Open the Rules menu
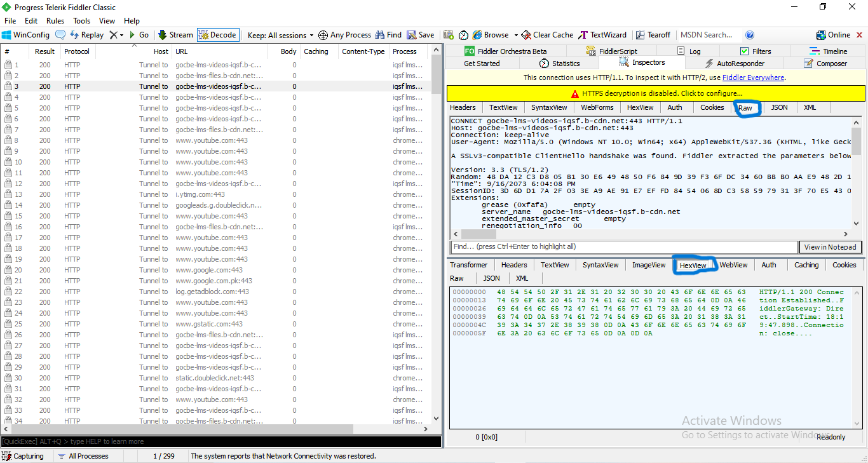Viewport: 868px width, 463px height. click(55, 21)
